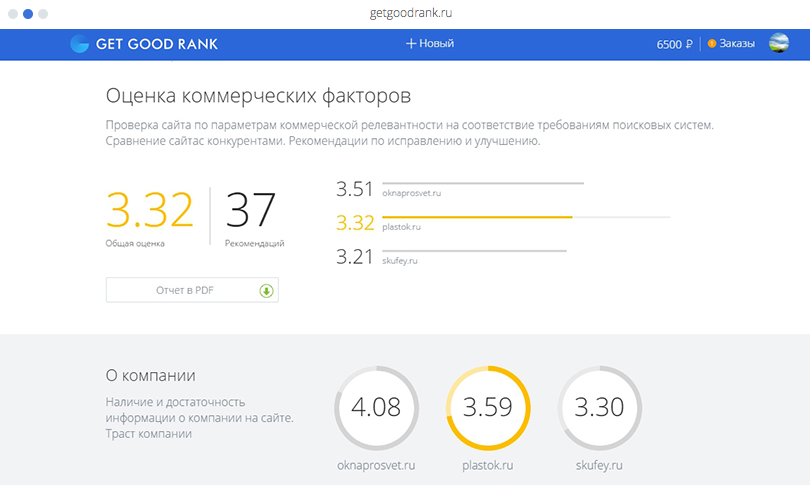Click the skufey.ru 3.21 progress bar

pos(474,251)
